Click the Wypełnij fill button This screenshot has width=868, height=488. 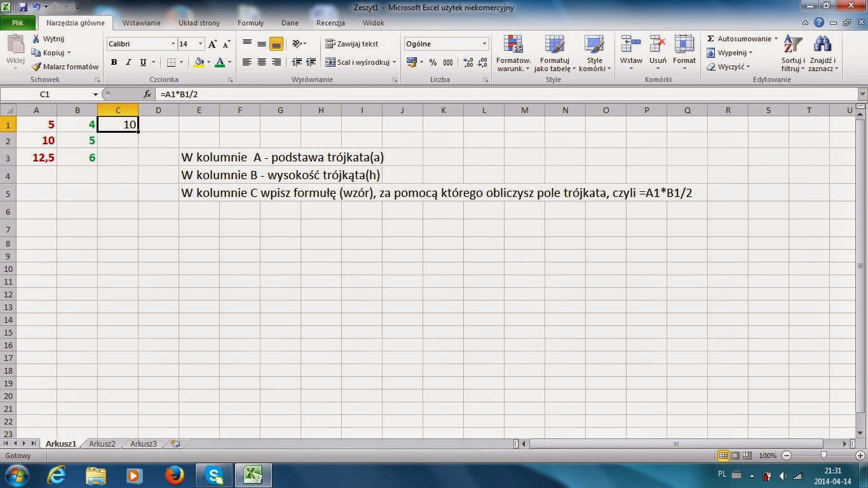(x=729, y=53)
